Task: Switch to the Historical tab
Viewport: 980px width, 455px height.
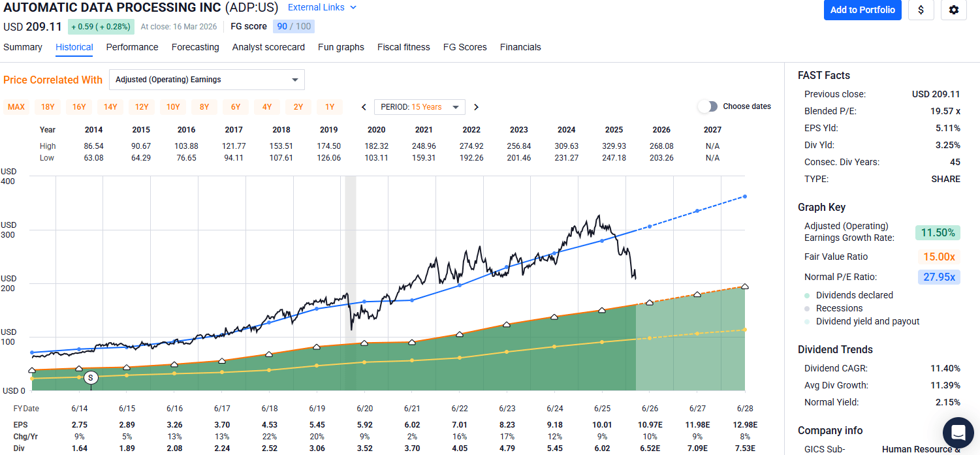Action: (x=74, y=47)
